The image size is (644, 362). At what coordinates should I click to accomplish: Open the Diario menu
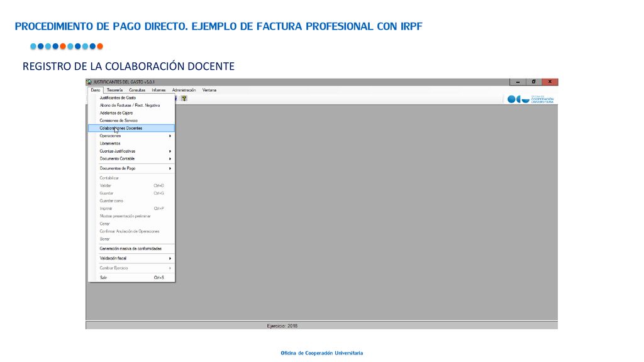click(96, 90)
